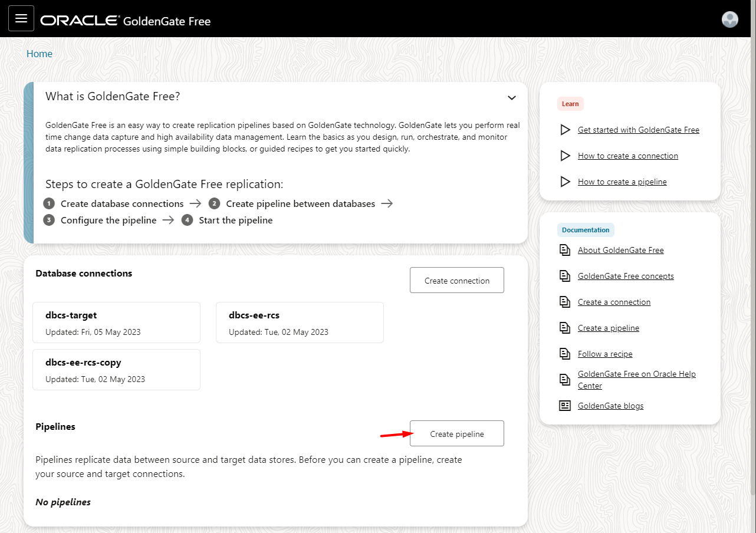756x533 pixels.
Task: Select the dbcs-ee-rcs-copy connection card
Action: click(x=116, y=370)
